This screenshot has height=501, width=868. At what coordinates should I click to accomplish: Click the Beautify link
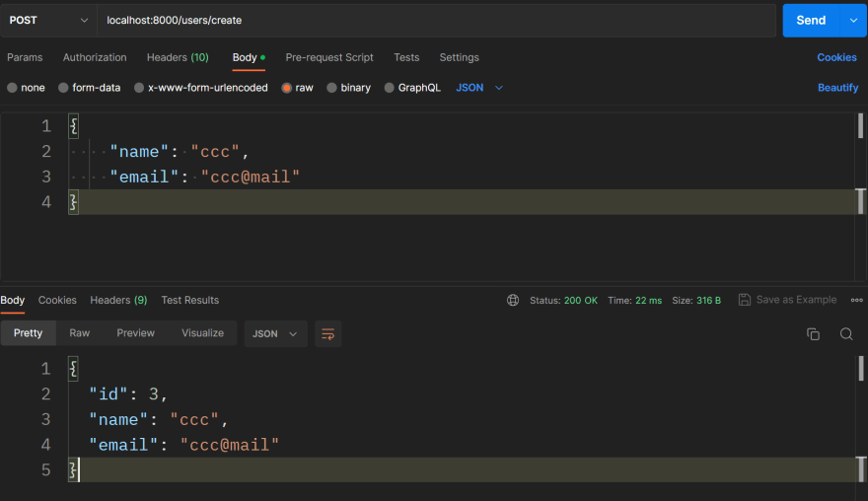coord(837,88)
